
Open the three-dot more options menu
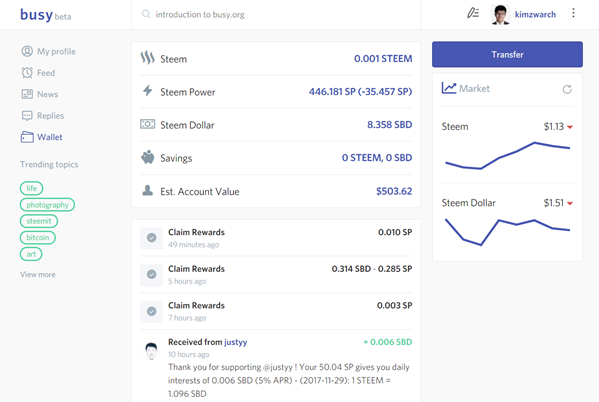coord(573,13)
